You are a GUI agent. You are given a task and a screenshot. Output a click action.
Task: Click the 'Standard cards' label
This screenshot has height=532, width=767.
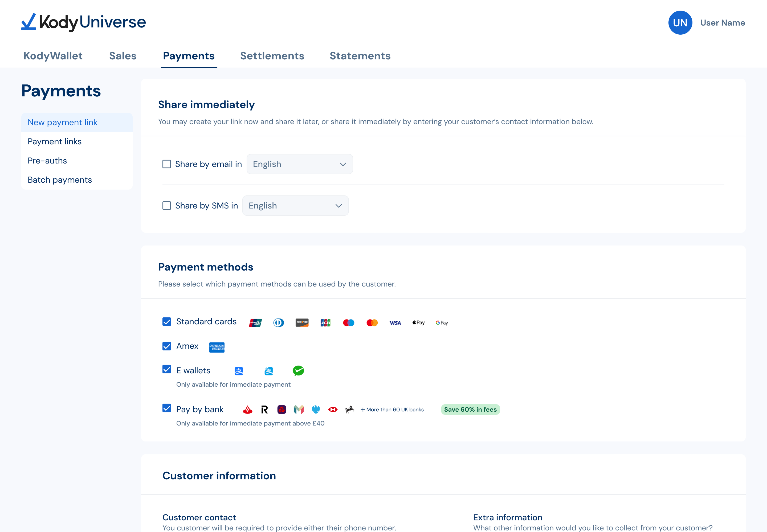pos(206,322)
